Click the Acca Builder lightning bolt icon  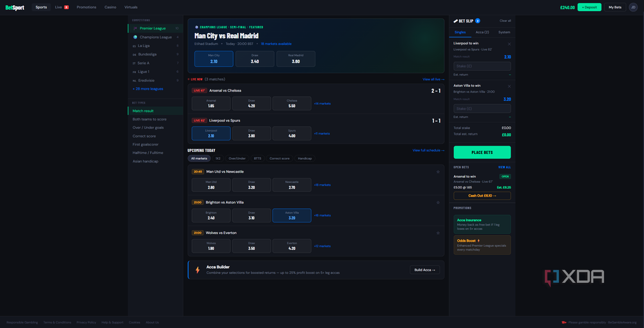click(198, 270)
